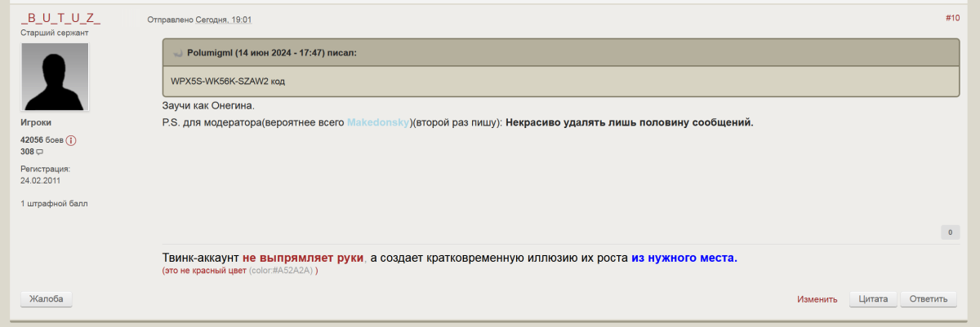Click bold text Некрасиво удалять лишь половину сообщений
This screenshot has height=327, width=980.
(x=630, y=122)
